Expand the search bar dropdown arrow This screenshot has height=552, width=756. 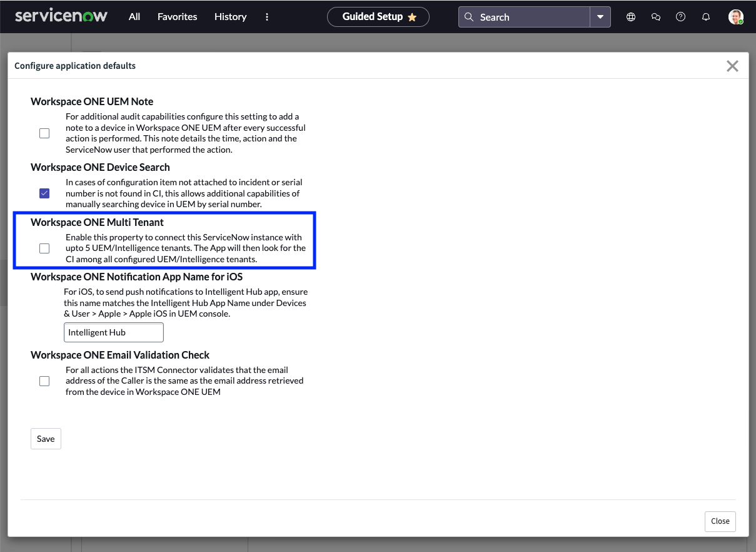coord(600,17)
